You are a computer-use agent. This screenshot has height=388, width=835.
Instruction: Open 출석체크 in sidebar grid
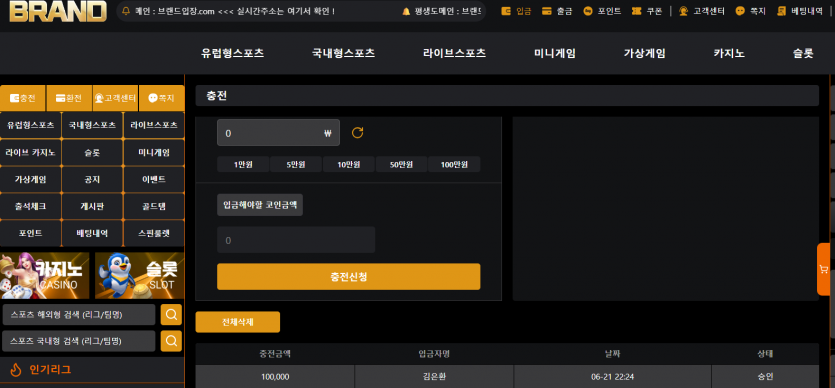(31, 206)
